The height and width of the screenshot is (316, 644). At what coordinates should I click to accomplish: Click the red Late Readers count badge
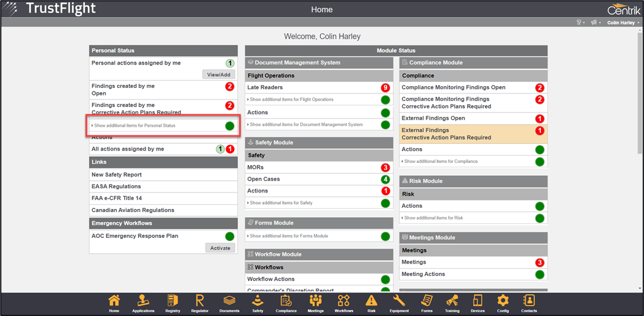(x=385, y=88)
